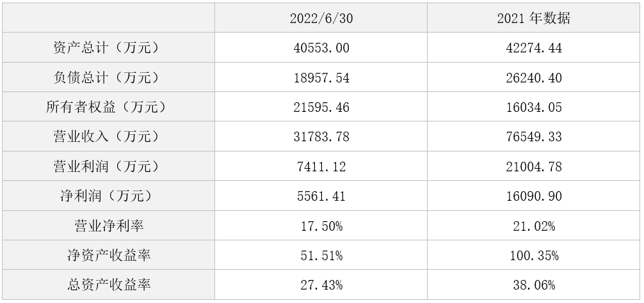Select the 总资产收益率 row label
Screen dimensions: 644x303
108,284
